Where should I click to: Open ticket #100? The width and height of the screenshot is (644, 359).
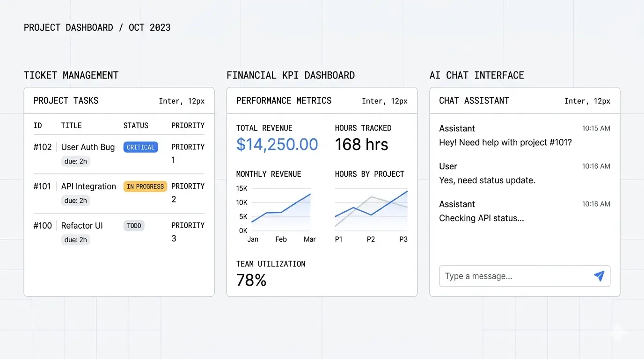(x=43, y=226)
